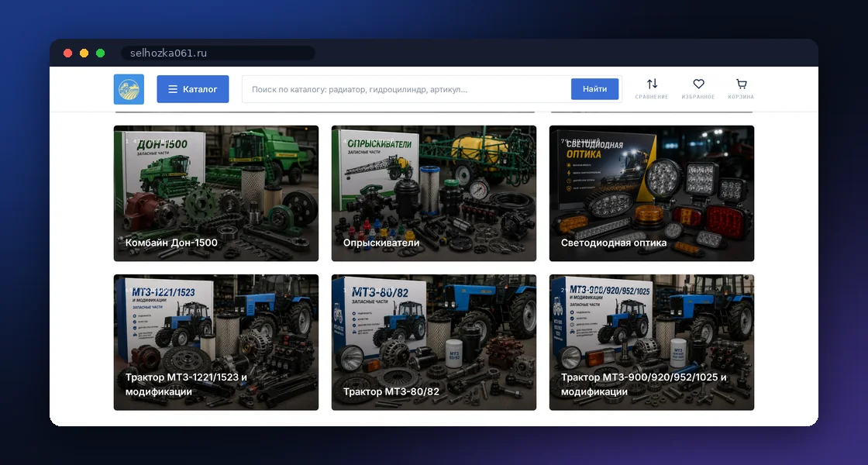Click the tractor logo in site header

pyautogui.click(x=129, y=89)
